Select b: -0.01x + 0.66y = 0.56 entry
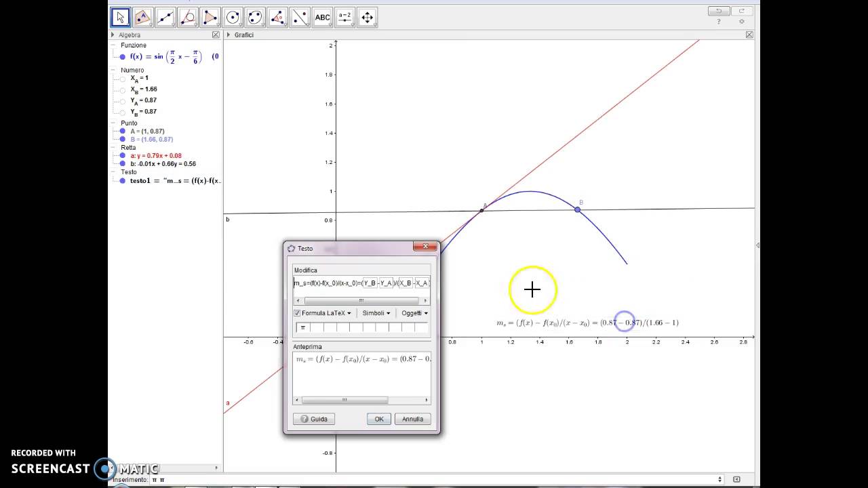868x488 pixels. (163, 164)
